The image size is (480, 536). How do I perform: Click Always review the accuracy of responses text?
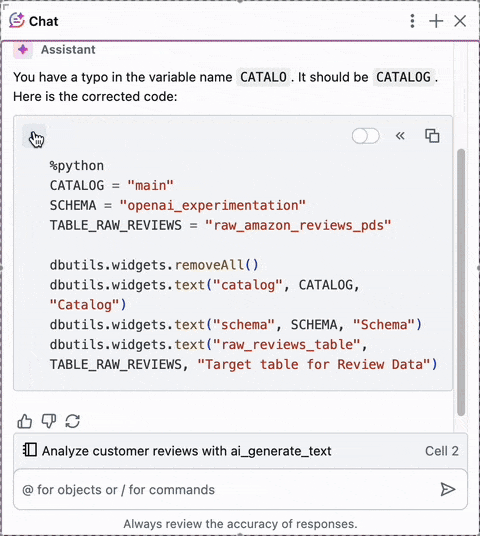click(240, 524)
